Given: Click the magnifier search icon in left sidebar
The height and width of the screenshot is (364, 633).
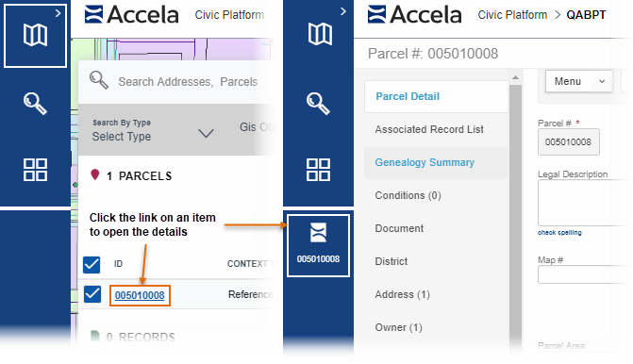Looking at the screenshot, I should [x=35, y=104].
